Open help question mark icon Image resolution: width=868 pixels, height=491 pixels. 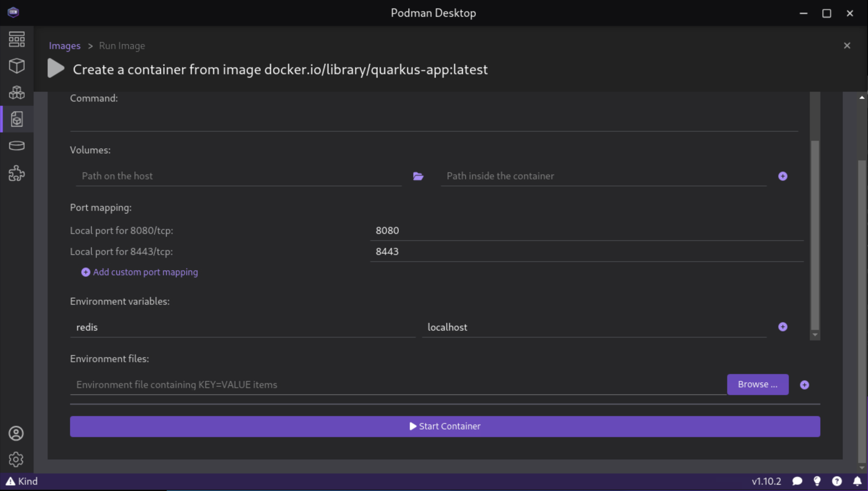837,481
